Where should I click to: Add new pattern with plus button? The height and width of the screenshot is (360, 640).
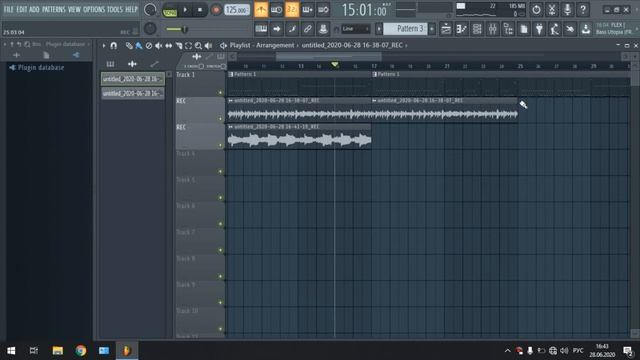coord(432,29)
